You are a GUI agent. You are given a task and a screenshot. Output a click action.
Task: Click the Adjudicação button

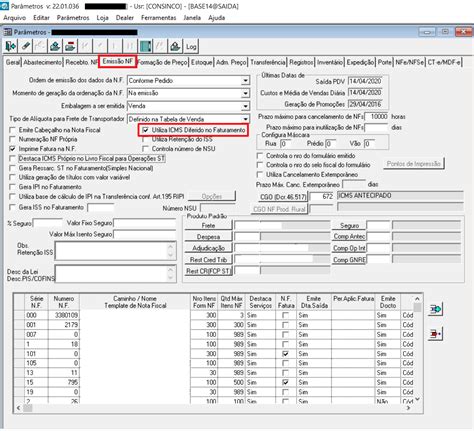click(208, 248)
